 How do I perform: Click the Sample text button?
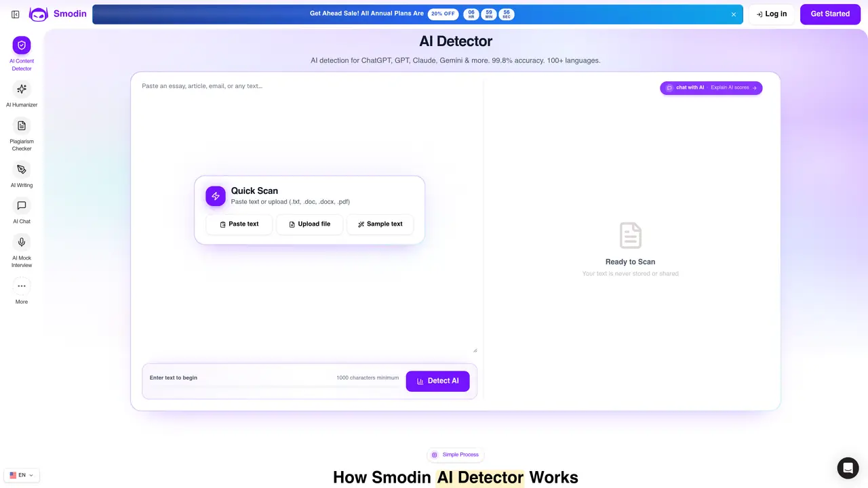coord(380,224)
